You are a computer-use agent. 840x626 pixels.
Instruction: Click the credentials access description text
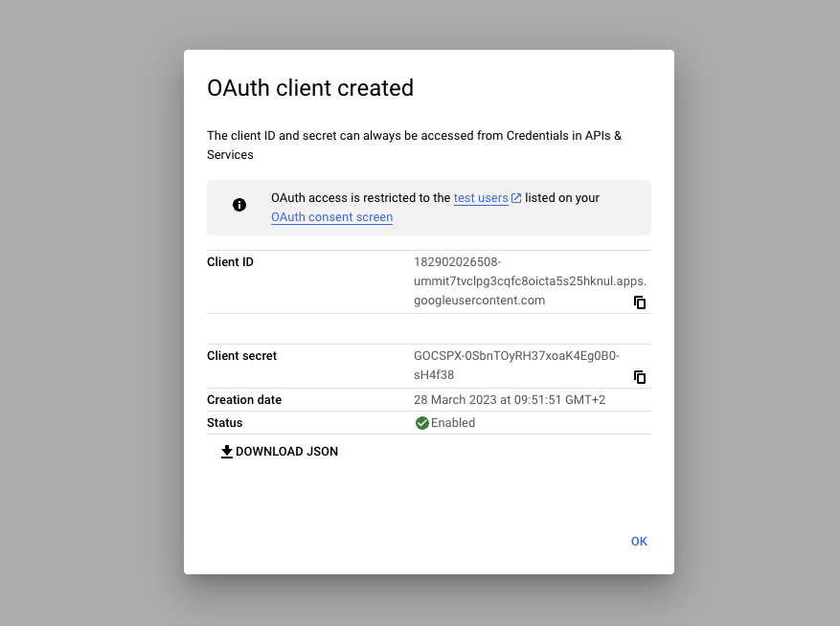point(413,145)
